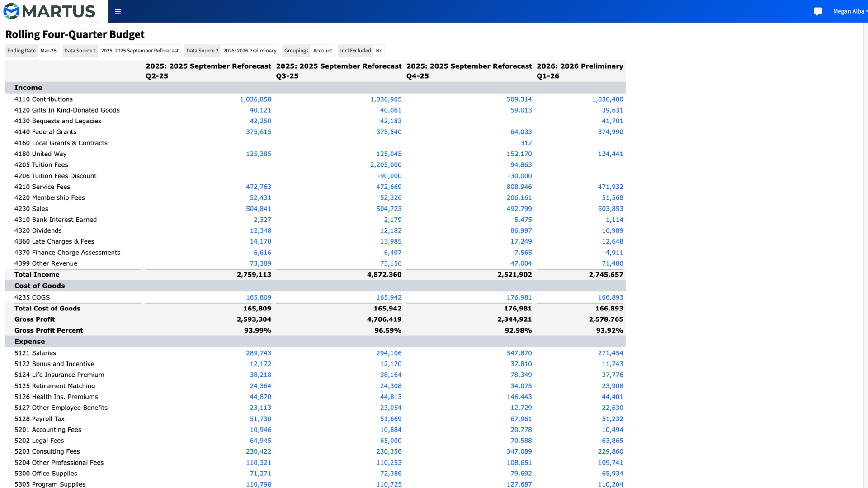Click Groupings Account filter
This screenshot has width=868, height=488.
[308, 51]
